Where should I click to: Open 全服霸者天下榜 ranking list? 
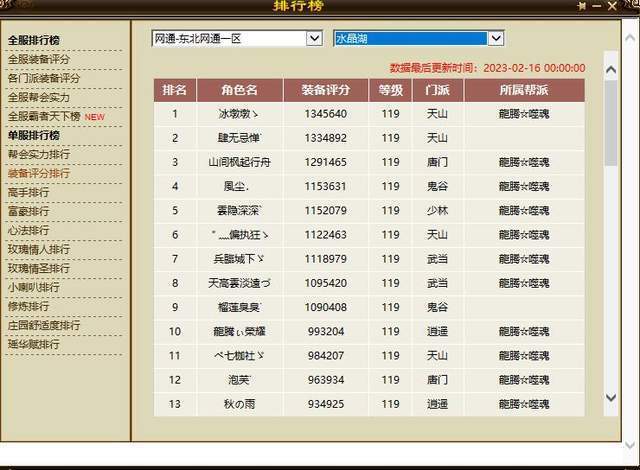(x=44, y=117)
